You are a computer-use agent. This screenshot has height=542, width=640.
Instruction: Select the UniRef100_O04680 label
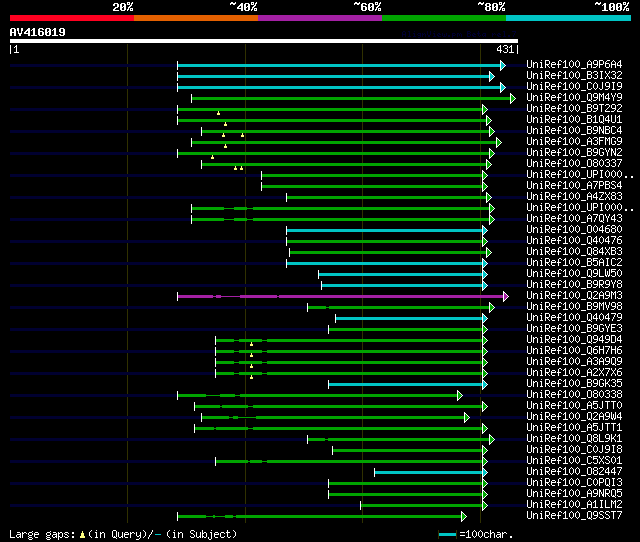574,229
